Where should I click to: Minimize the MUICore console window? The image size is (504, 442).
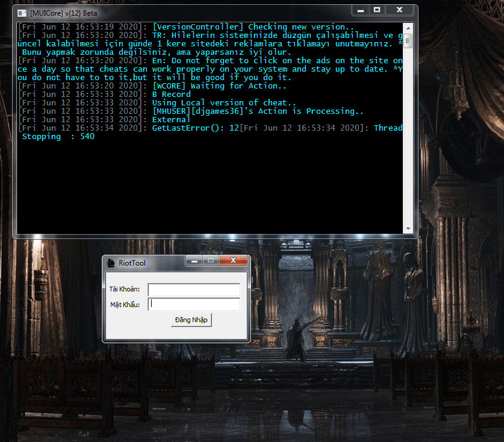[361, 10]
